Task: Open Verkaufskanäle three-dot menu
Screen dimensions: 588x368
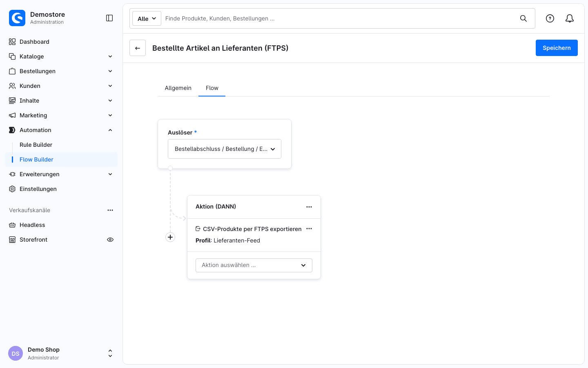Action: tap(110, 210)
